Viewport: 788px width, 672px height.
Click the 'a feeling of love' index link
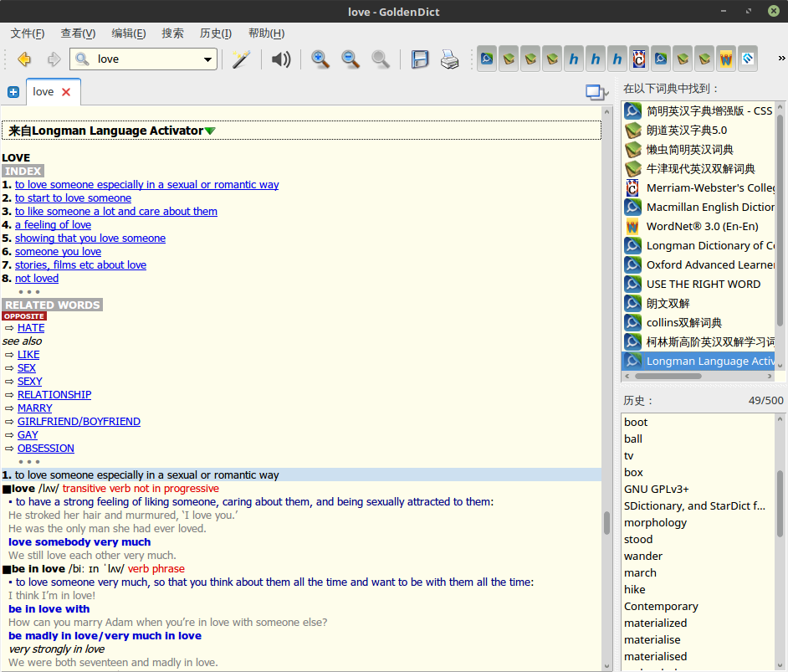53,224
